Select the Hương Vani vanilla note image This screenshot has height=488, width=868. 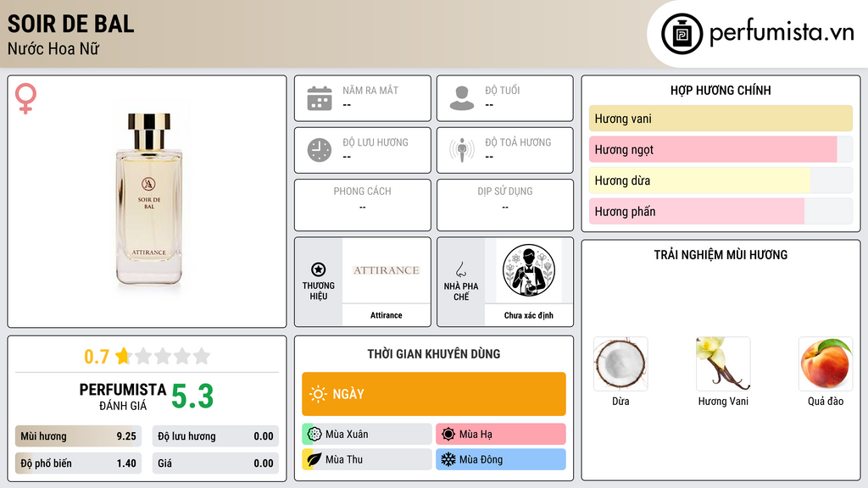[x=723, y=364]
